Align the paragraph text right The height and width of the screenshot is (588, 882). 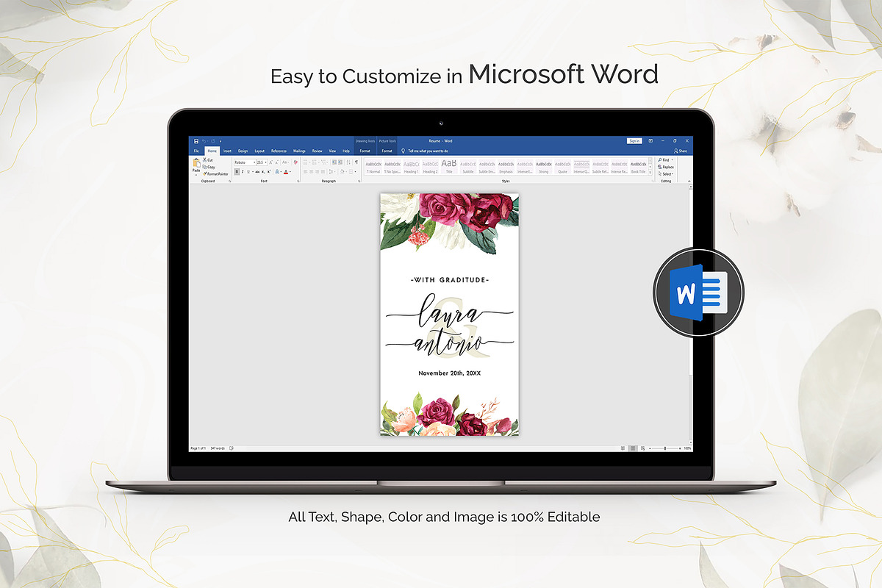pyautogui.click(x=318, y=171)
